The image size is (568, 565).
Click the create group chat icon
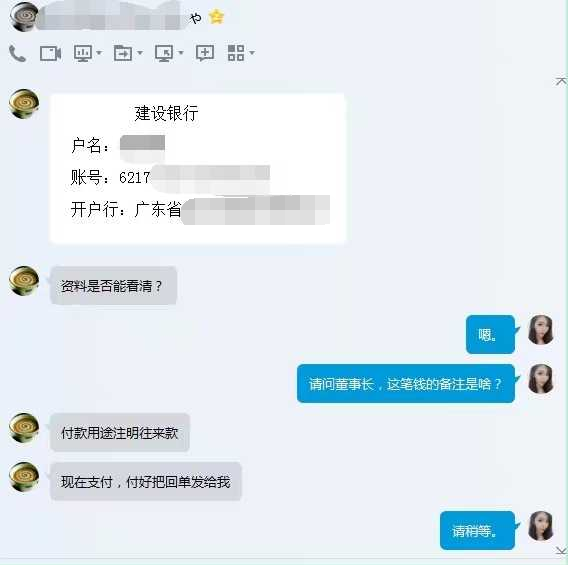coord(205,53)
